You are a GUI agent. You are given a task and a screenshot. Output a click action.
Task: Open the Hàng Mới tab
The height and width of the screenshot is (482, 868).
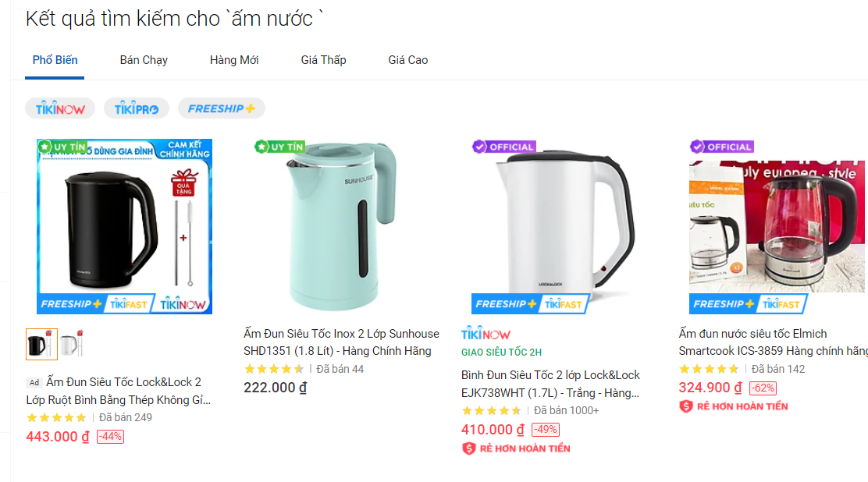coord(234,60)
